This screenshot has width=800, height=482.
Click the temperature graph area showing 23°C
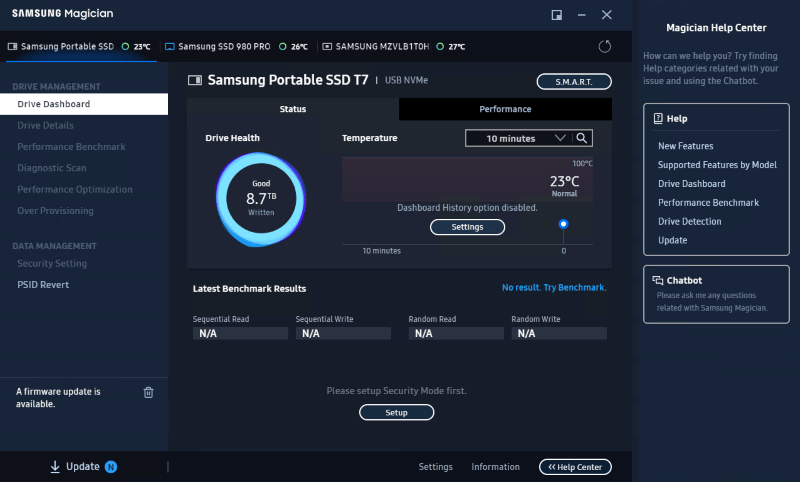coord(467,180)
